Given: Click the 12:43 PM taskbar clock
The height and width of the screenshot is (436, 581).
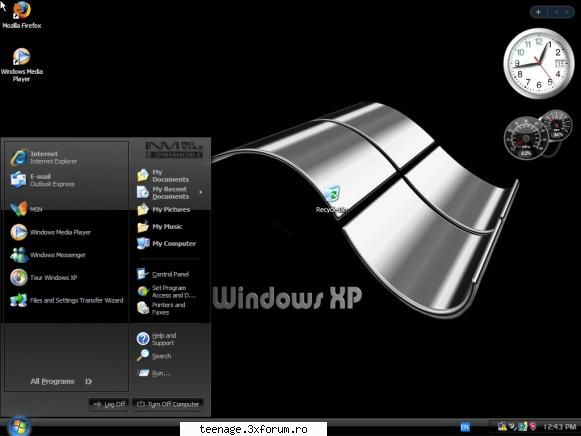Looking at the screenshot, I should pos(560,427).
